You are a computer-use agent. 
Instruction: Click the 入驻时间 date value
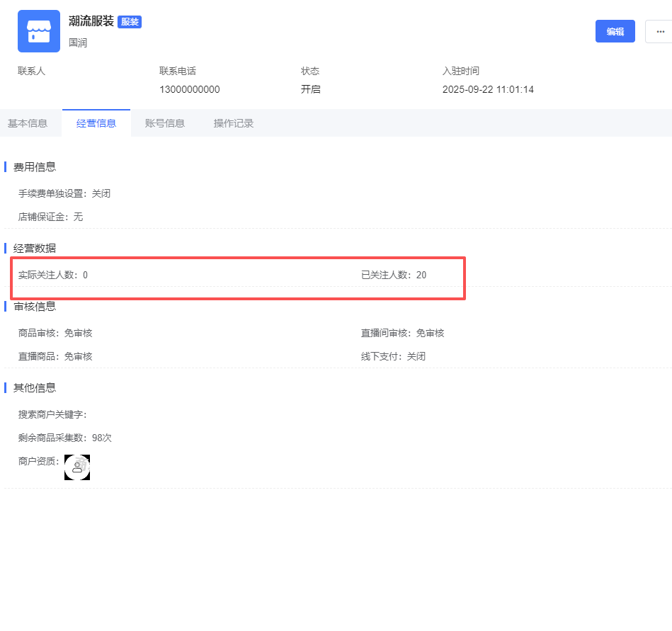click(x=488, y=90)
